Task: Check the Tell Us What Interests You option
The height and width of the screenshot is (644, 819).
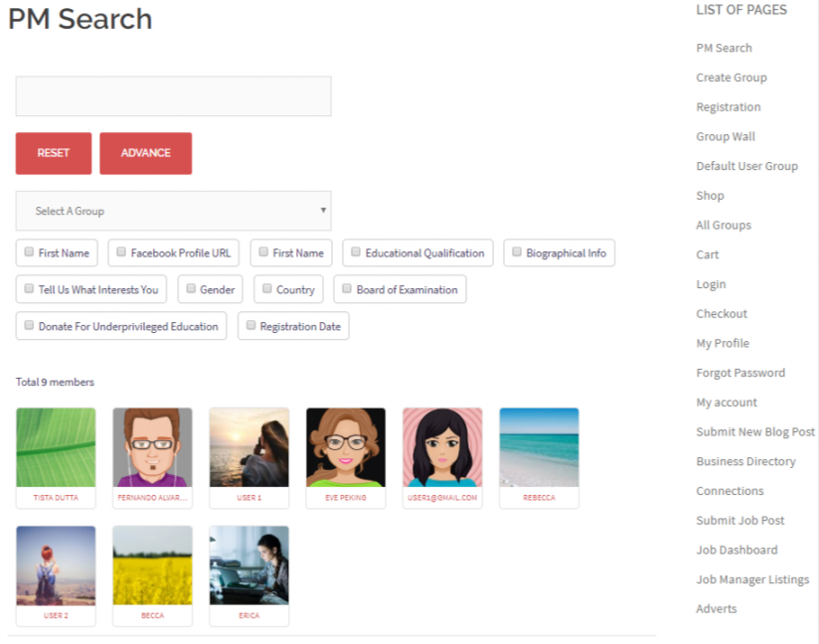Action: pos(29,289)
